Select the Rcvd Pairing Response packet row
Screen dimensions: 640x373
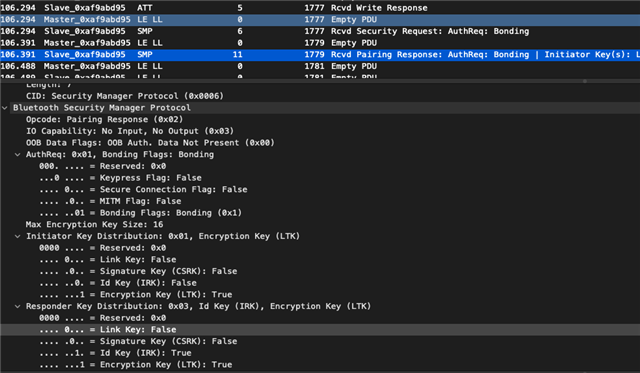[320, 55]
